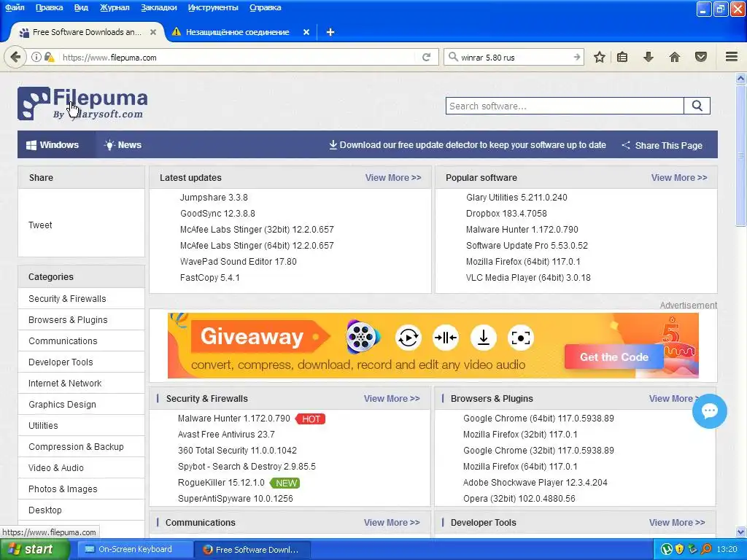Open the Firefox hamburger menu

click(732, 57)
